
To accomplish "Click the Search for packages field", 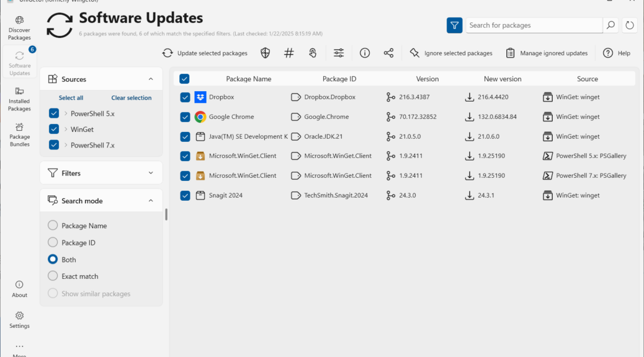I will pyautogui.click(x=534, y=25).
